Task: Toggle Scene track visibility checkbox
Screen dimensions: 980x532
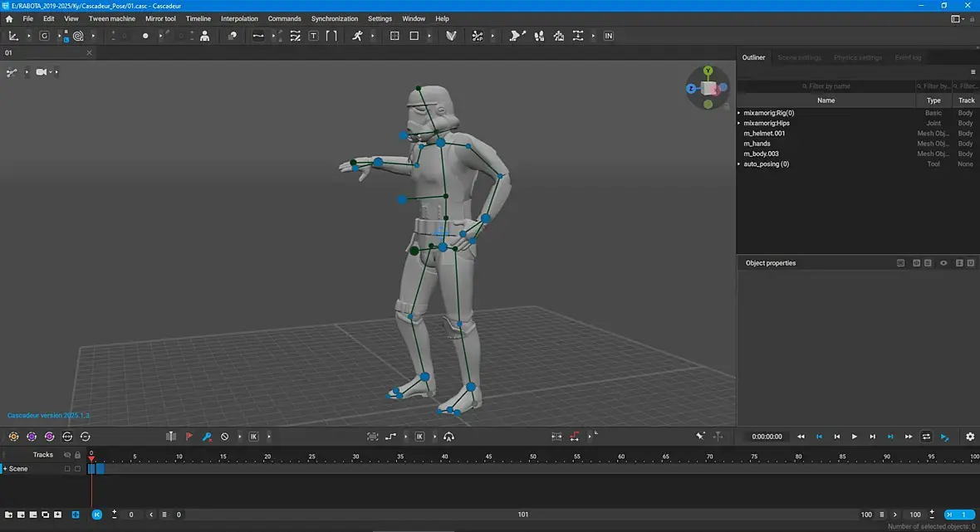Action: click(68, 469)
